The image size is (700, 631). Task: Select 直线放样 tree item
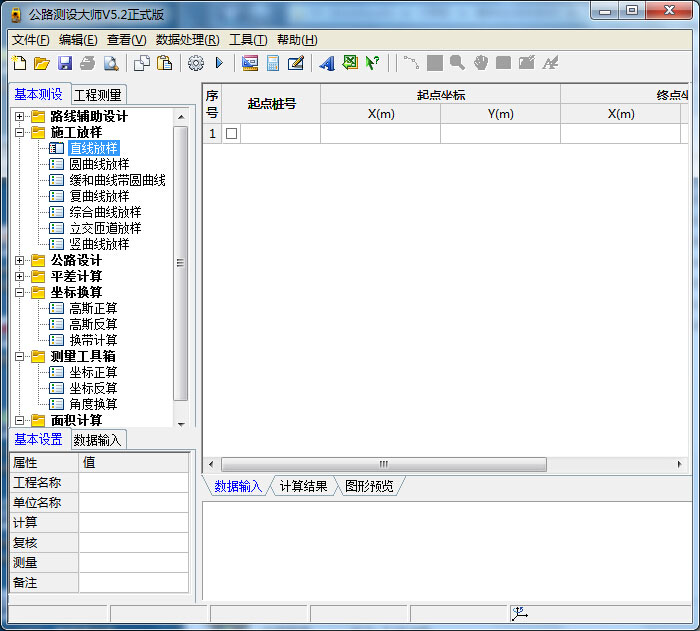pyautogui.click(x=94, y=148)
